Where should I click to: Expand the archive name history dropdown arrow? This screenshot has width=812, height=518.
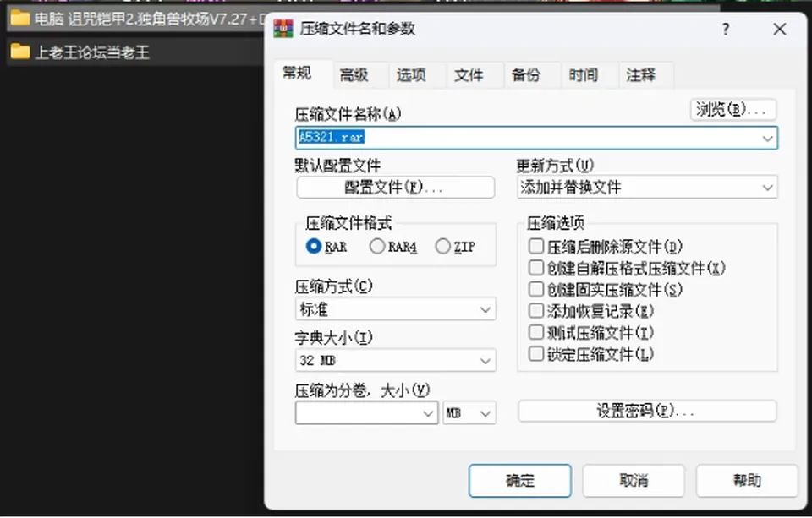click(767, 139)
